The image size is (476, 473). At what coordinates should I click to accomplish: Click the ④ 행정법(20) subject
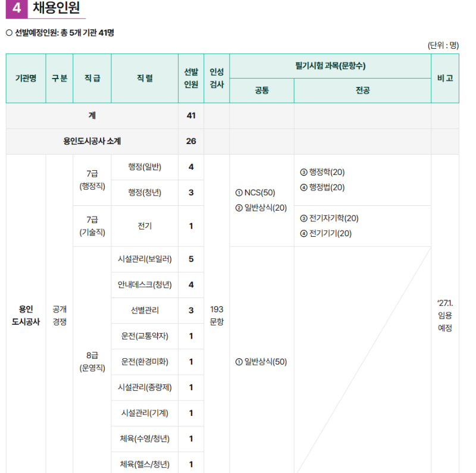tap(322, 187)
